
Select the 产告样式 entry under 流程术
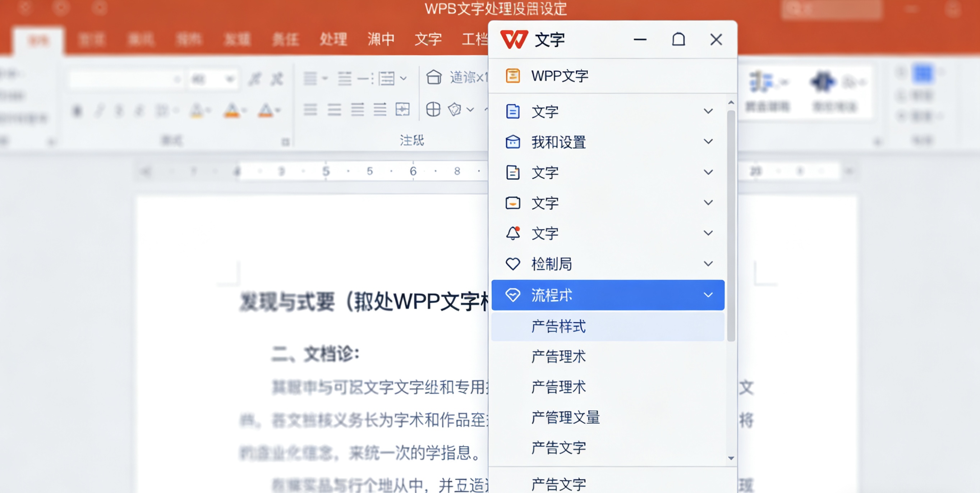click(x=558, y=326)
